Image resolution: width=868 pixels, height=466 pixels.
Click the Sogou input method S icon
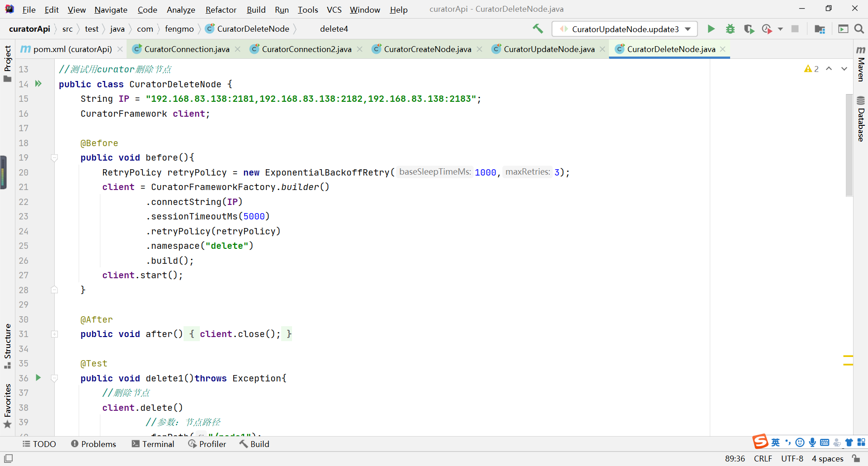coord(760,442)
